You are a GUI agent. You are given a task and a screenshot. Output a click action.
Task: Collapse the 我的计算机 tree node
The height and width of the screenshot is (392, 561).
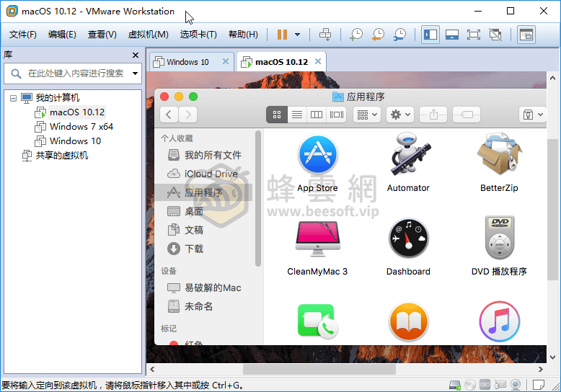click(13, 98)
